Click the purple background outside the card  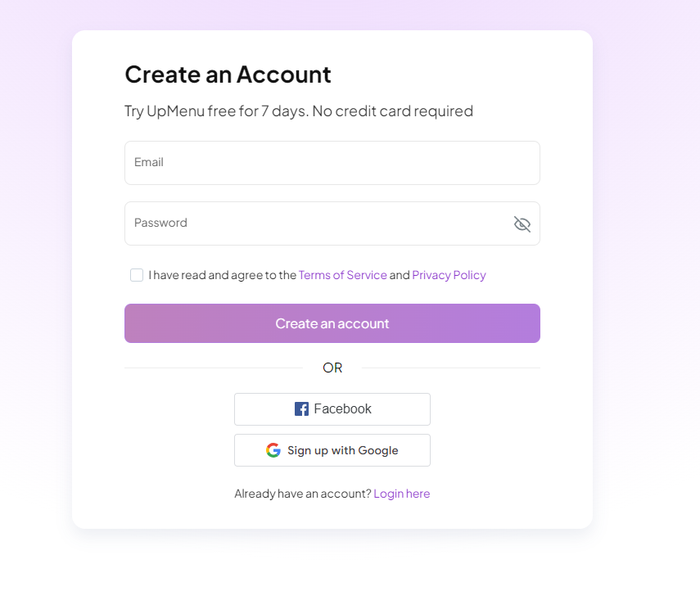tap(647, 246)
